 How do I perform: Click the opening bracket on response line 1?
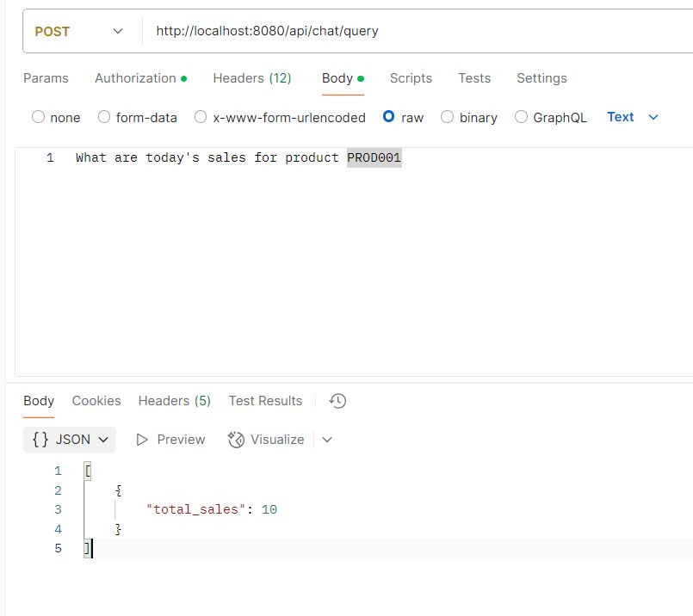[x=88, y=471]
